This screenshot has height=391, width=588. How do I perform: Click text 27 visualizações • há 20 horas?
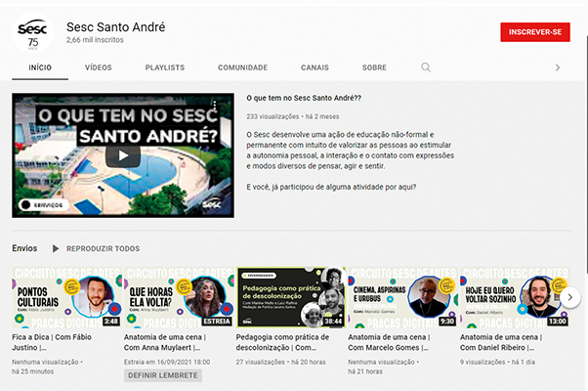coord(281,362)
